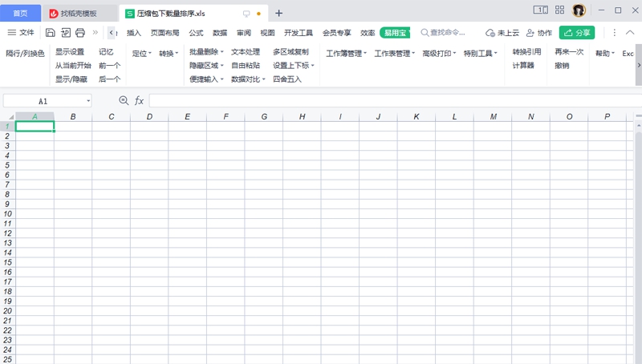
Task: Click the window layout switch icon
Action: 540,10
